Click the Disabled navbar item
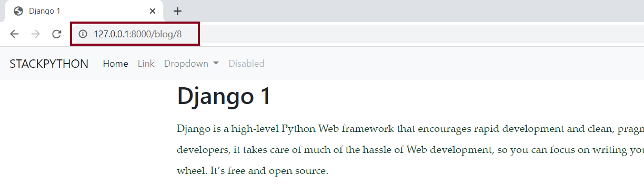Screen dimensions: 644x195 tap(246, 64)
